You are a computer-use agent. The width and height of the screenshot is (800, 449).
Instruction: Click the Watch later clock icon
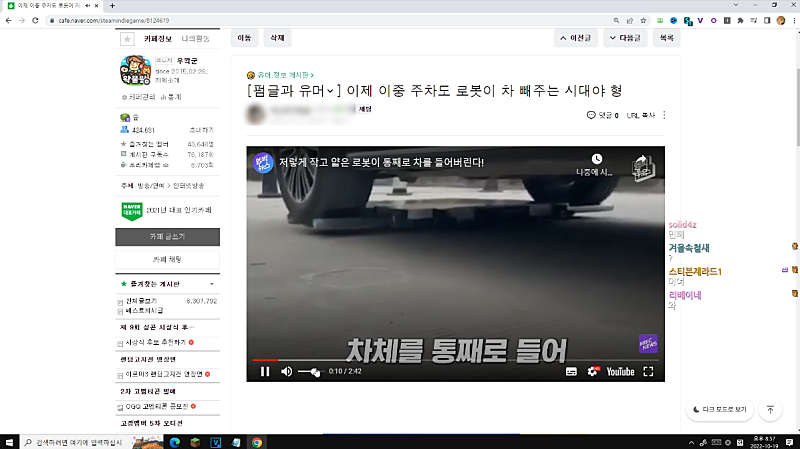click(596, 159)
